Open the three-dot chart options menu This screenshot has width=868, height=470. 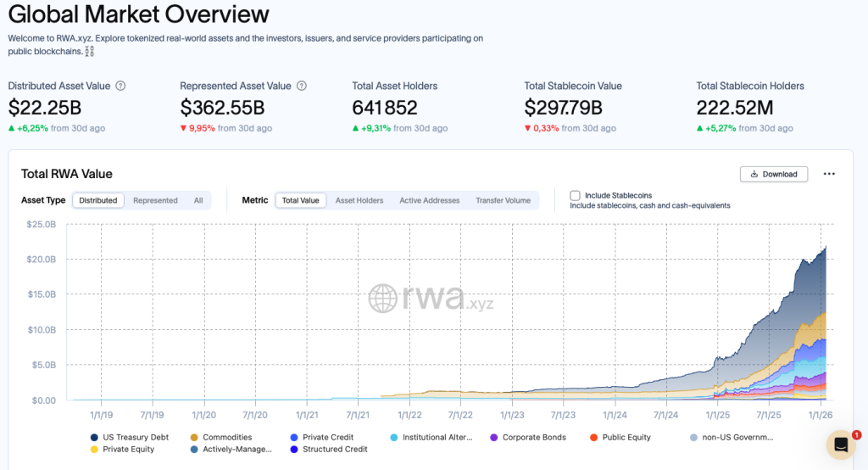click(x=829, y=174)
